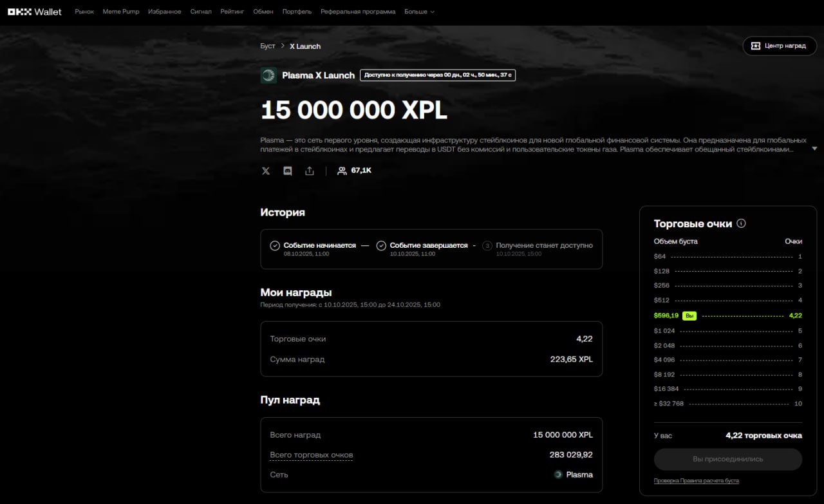
Task: Go to Meme Pump in navigation
Action: click(121, 12)
